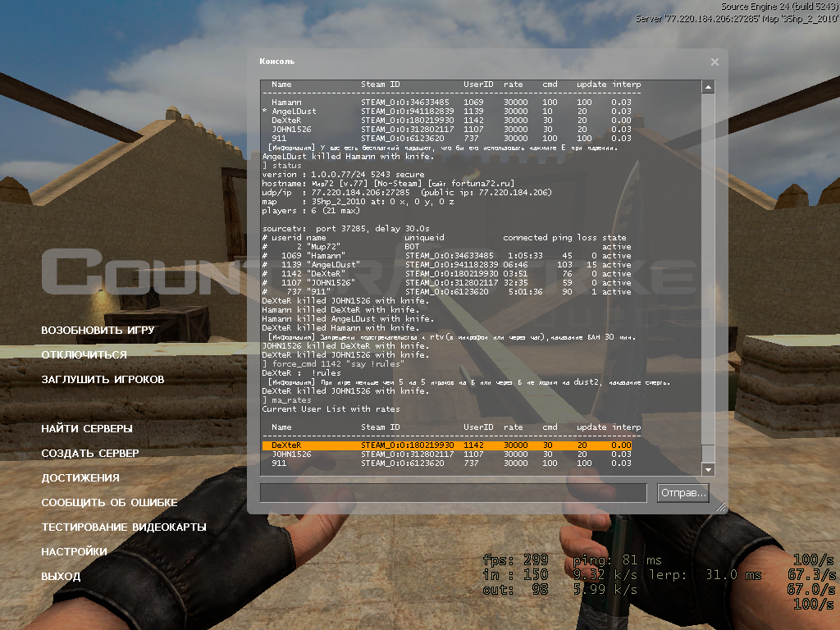
Task: Click the console resize grip corner
Action: pos(721,507)
